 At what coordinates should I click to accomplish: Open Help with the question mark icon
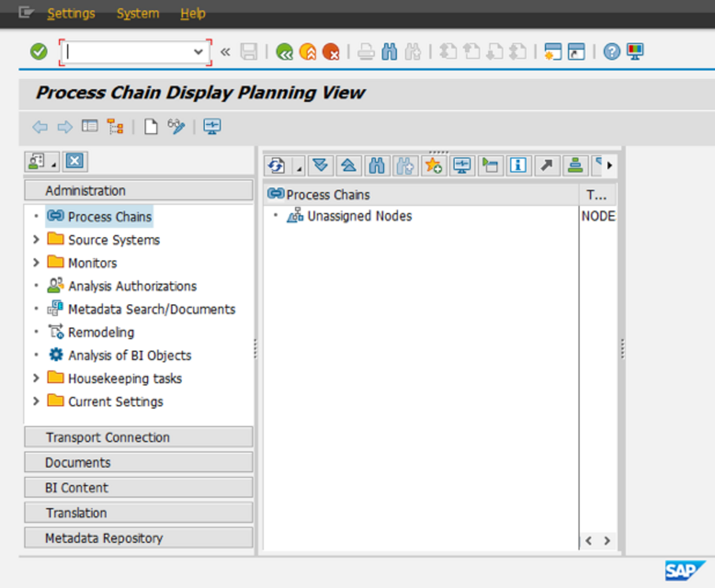click(x=612, y=51)
